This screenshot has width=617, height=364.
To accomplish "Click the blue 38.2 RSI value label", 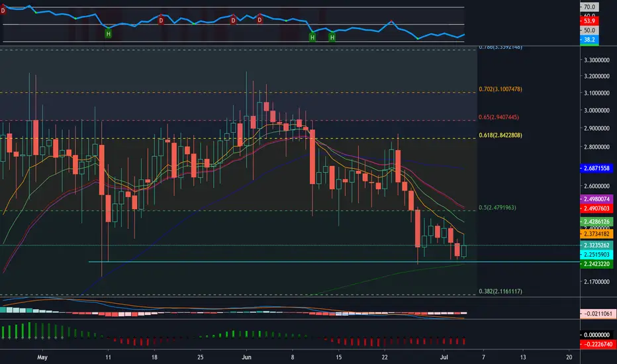I will coord(589,39).
